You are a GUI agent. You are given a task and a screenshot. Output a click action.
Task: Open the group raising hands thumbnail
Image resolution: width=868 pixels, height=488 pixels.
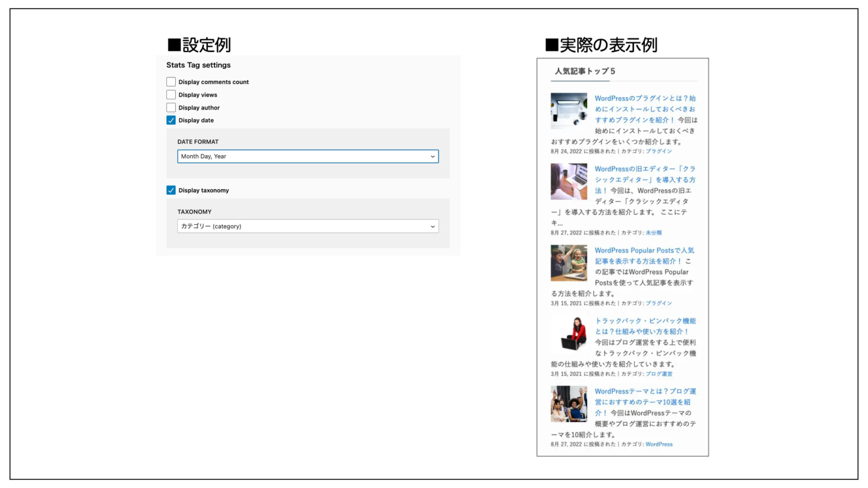click(x=568, y=404)
